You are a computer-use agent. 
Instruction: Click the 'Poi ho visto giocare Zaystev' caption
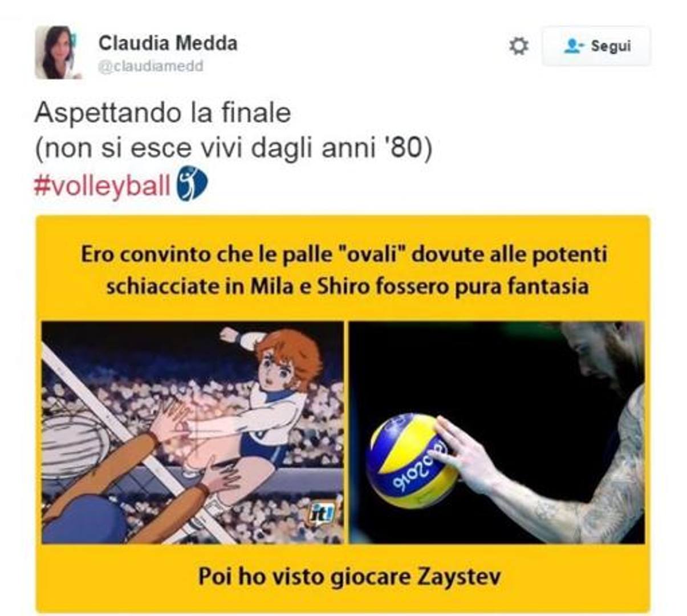[349, 576]
